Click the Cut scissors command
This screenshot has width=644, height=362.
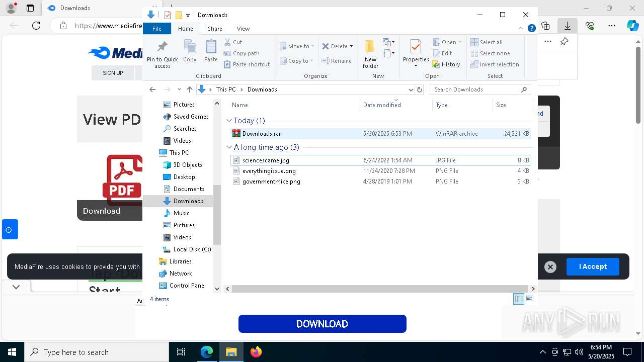tap(233, 42)
